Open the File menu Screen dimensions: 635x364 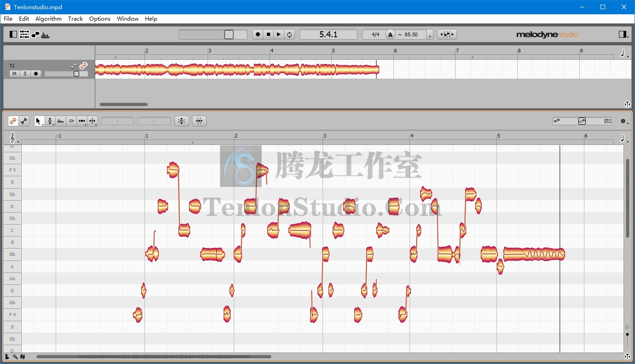click(8, 19)
